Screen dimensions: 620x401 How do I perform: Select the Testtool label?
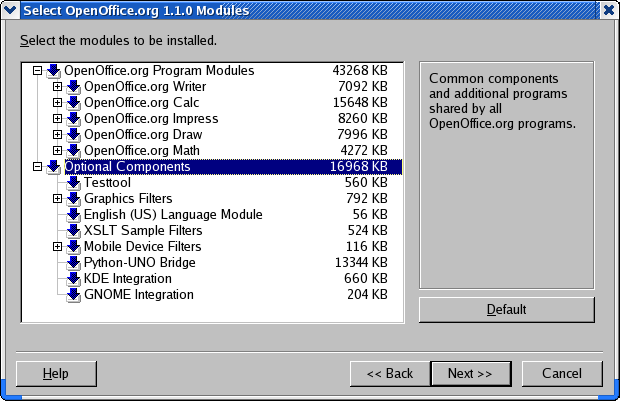(x=107, y=182)
